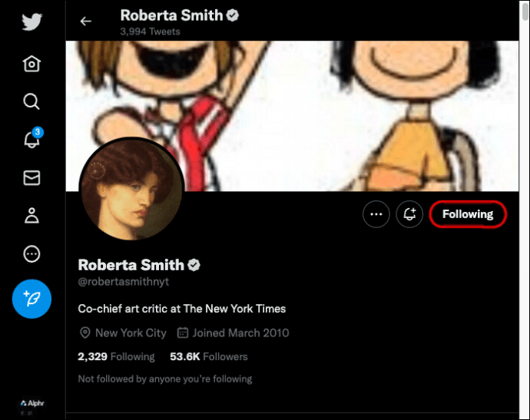Open the Explore search icon
This screenshot has width=530, height=420.
coord(31,101)
